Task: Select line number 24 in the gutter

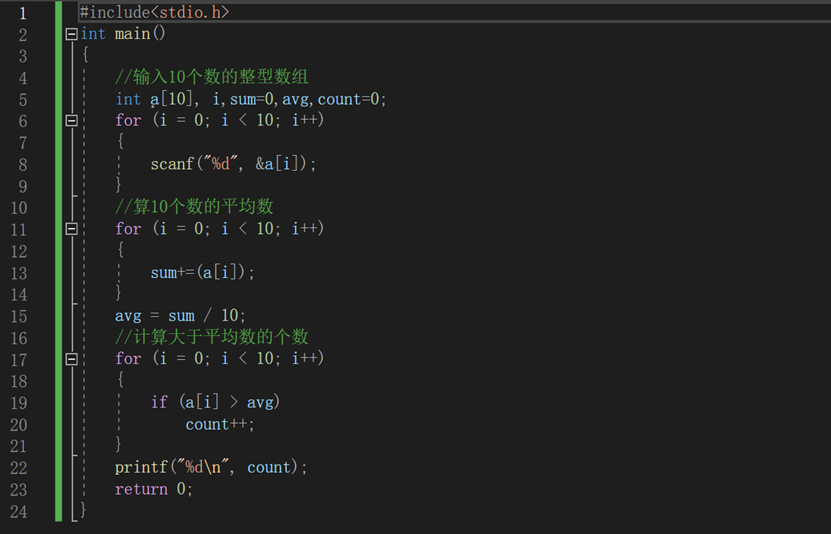Action: pos(18,511)
